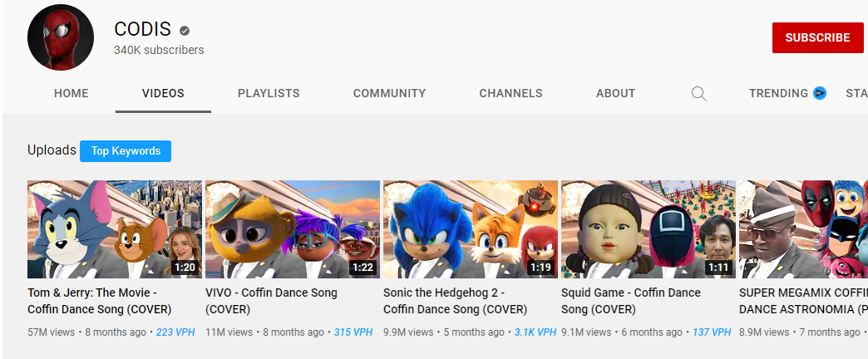Click the 8.9M views text
Image resolution: width=868 pixels, height=359 pixels.
point(764,332)
